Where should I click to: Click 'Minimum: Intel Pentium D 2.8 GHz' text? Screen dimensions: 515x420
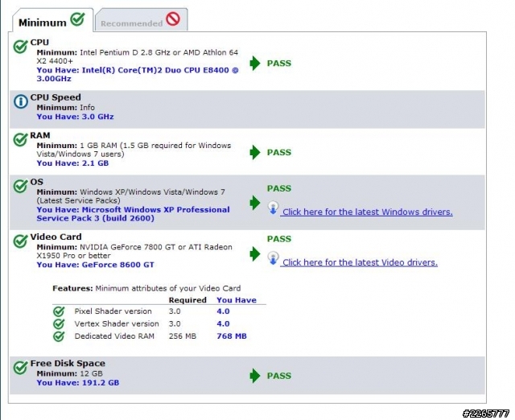138,57
